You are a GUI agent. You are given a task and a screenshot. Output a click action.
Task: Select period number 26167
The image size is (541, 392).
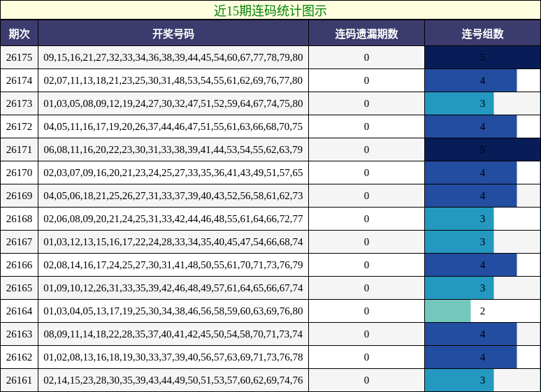pos(19,242)
